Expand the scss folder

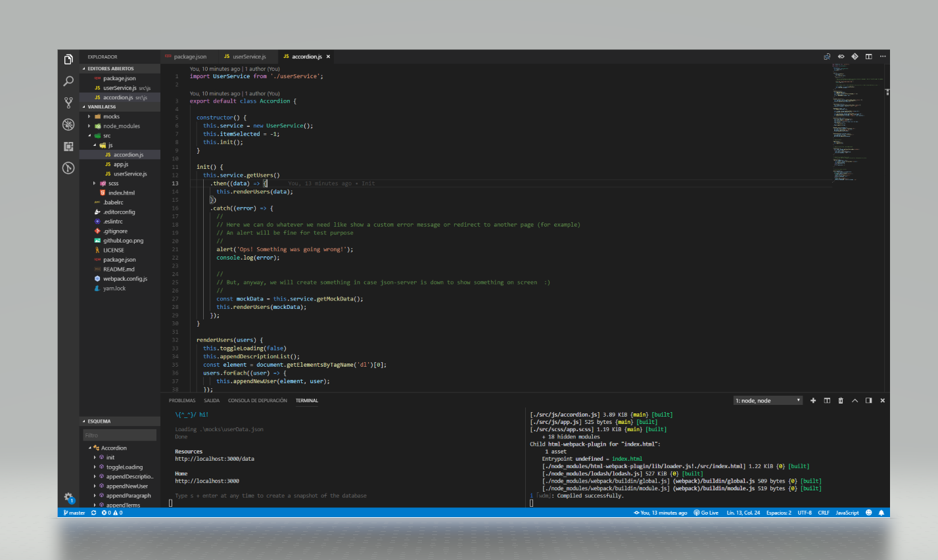pyautogui.click(x=120, y=183)
